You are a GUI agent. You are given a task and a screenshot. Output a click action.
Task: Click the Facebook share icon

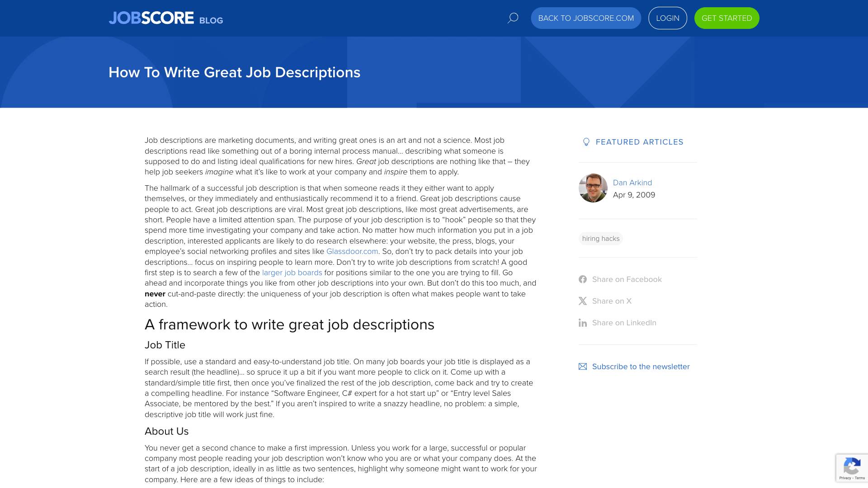click(x=583, y=279)
